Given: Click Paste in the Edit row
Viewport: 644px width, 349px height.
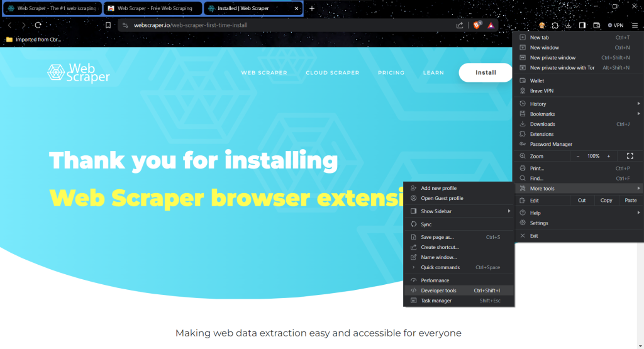Looking at the screenshot, I should tap(630, 201).
